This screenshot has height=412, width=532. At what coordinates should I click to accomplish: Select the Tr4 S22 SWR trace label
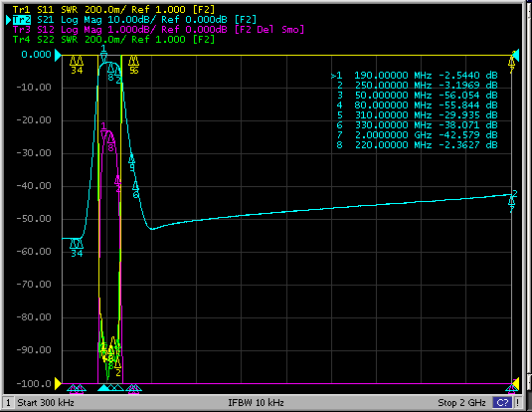[x=113, y=40]
